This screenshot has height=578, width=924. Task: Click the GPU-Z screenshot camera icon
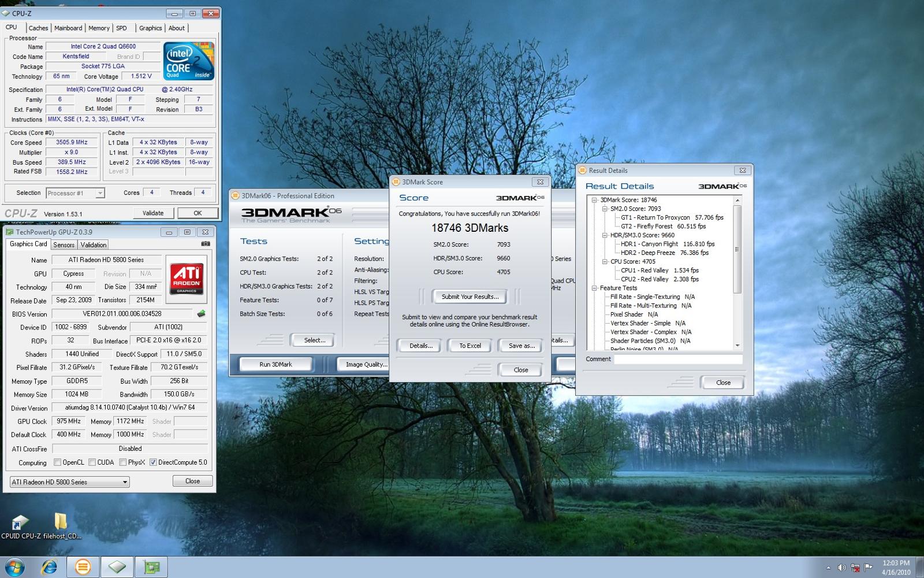coord(205,244)
